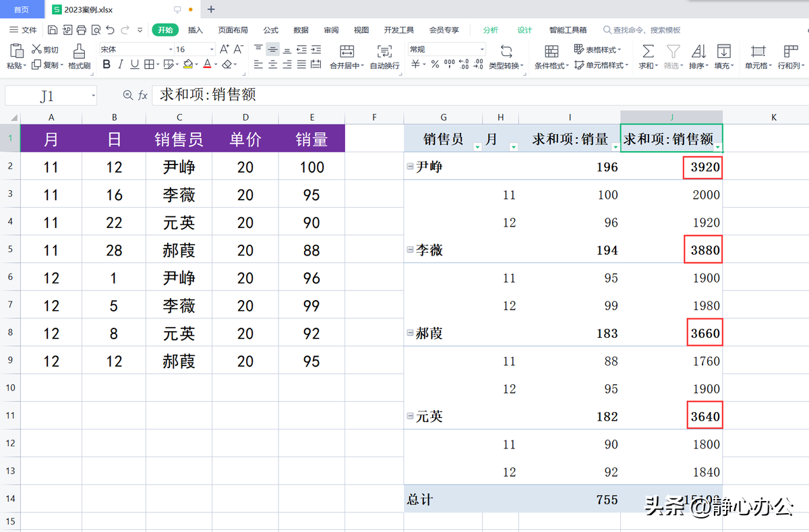The width and height of the screenshot is (809, 532).
Task: Click the Fill (填充) icon
Action: (723, 51)
